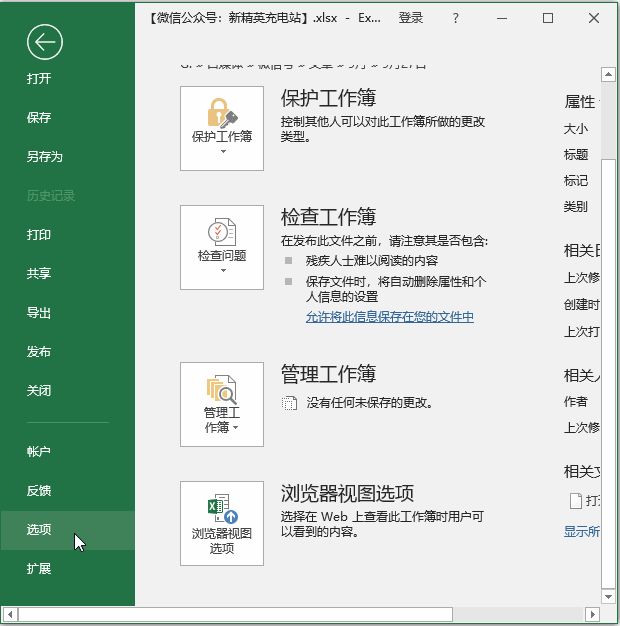The width and height of the screenshot is (620, 626).
Task: Open 扩展 in the sidebar
Action: tap(39, 569)
